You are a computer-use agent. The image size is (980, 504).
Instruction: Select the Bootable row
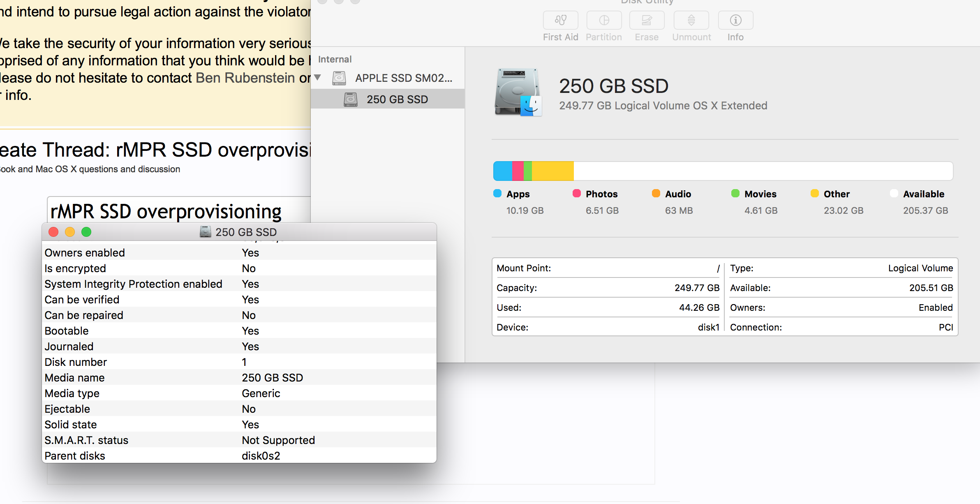pos(239,331)
